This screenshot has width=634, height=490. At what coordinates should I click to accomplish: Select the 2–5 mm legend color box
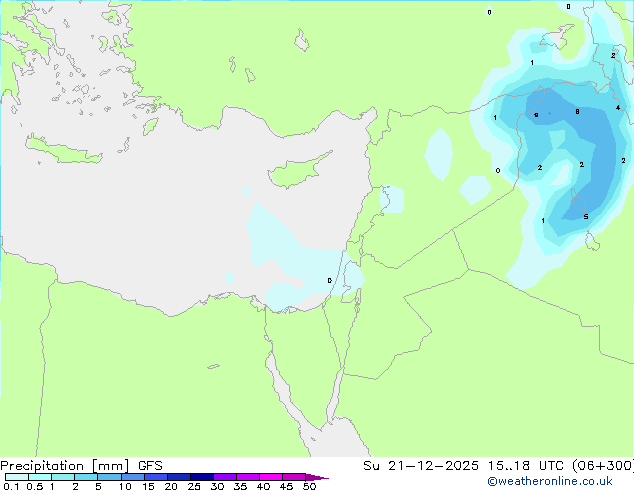(86, 477)
